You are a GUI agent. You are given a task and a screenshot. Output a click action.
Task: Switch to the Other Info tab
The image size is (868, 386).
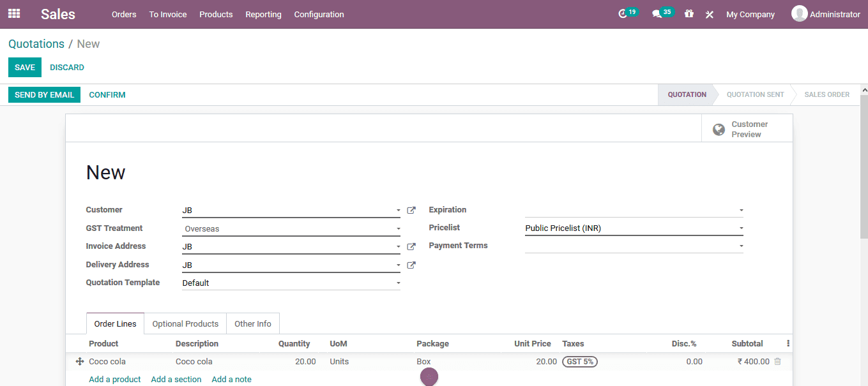[x=253, y=323]
